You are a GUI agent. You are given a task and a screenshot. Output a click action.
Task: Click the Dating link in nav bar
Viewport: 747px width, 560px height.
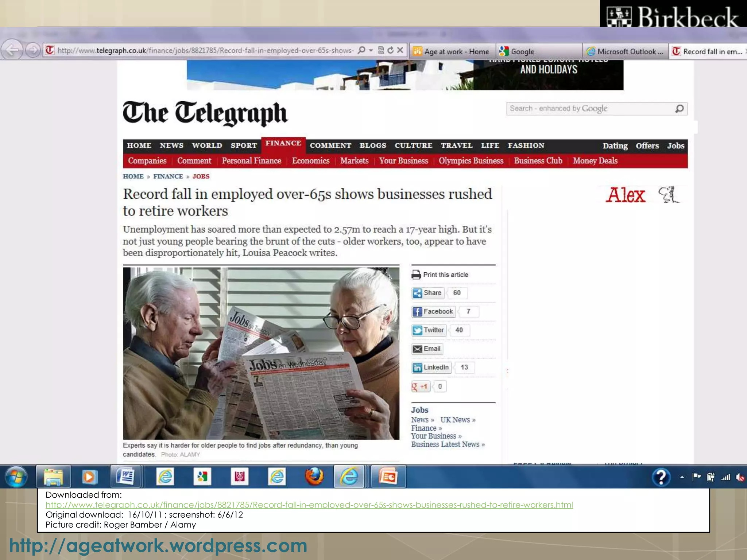pyautogui.click(x=615, y=146)
